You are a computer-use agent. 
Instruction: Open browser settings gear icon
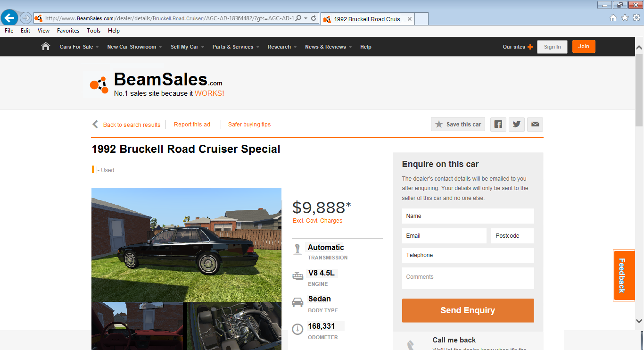click(x=636, y=17)
